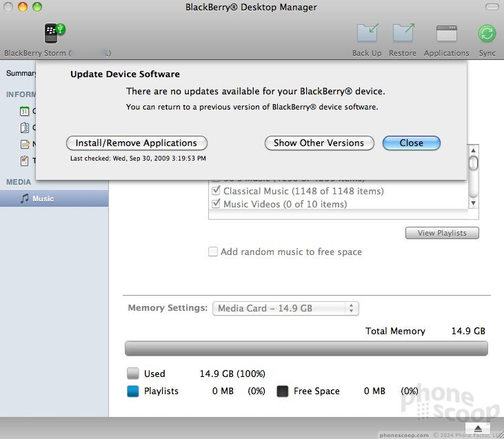Toggle Classical Music playlist checkbox
This screenshot has height=439, width=504.
[x=216, y=190]
